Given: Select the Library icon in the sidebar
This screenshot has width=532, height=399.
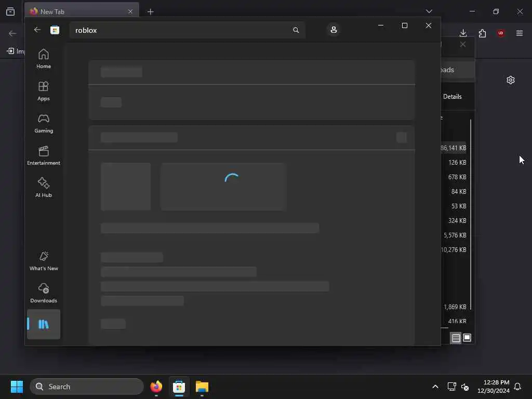Looking at the screenshot, I should coord(44,324).
